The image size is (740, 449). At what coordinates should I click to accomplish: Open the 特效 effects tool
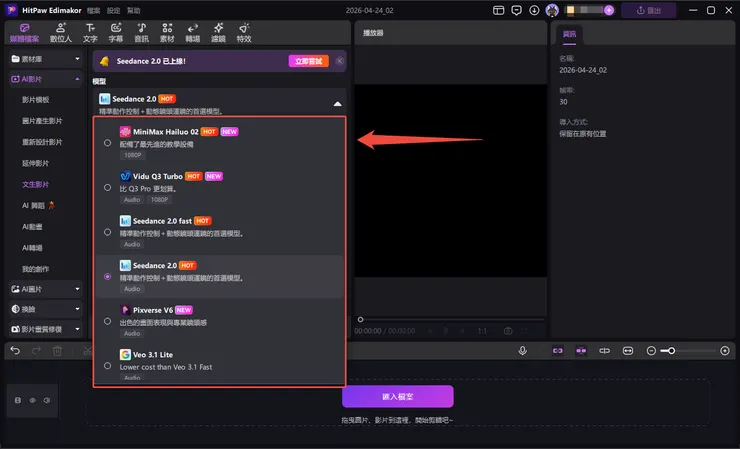[x=244, y=33]
